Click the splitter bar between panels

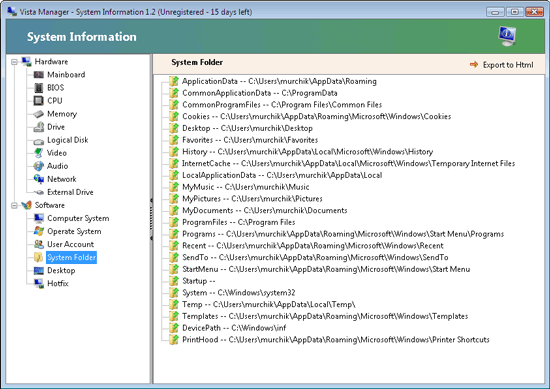(x=152, y=219)
